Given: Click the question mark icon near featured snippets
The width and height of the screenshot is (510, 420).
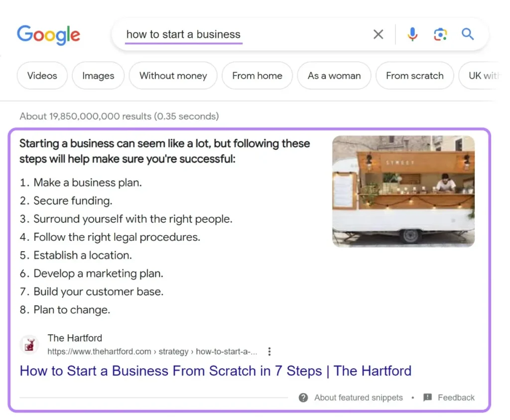Looking at the screenshot, I should coord(303,398).
